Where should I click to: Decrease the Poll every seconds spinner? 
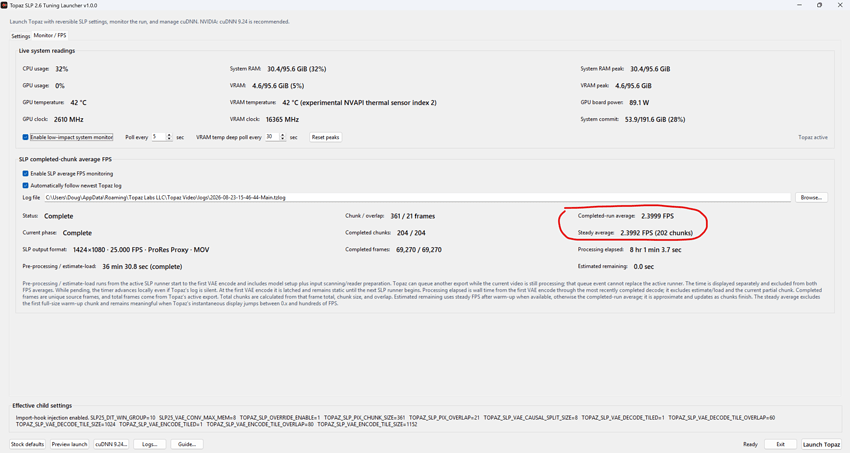(x=169, y=139)
